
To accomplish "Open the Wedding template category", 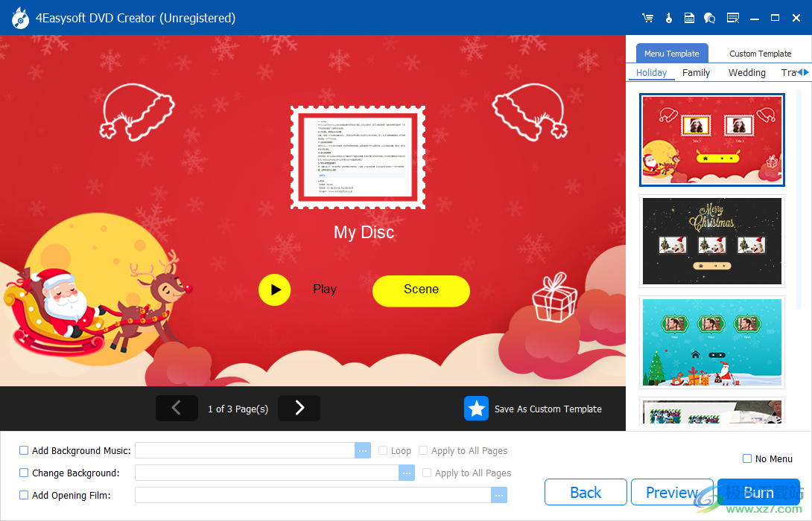I will click(746, 72).
